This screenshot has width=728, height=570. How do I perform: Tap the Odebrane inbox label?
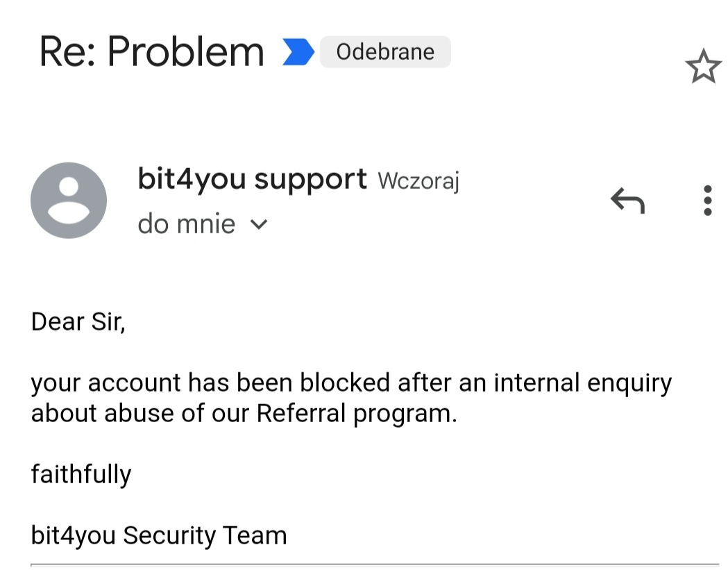click(385, 51)
